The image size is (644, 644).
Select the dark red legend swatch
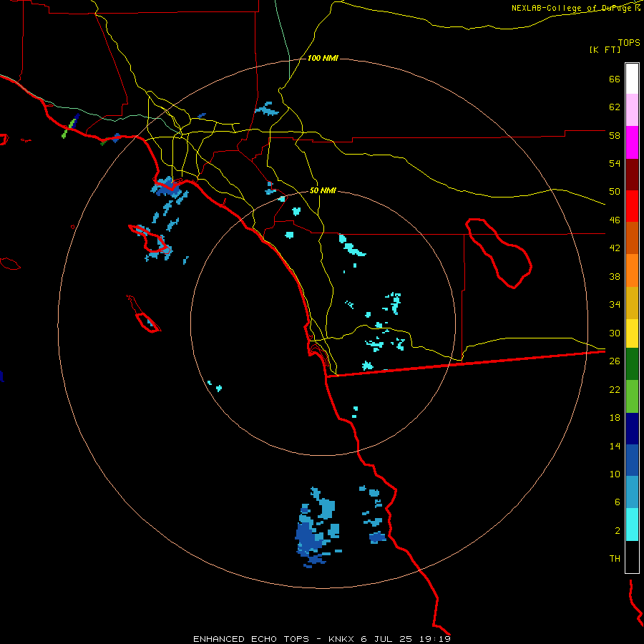tap(632, 175)
